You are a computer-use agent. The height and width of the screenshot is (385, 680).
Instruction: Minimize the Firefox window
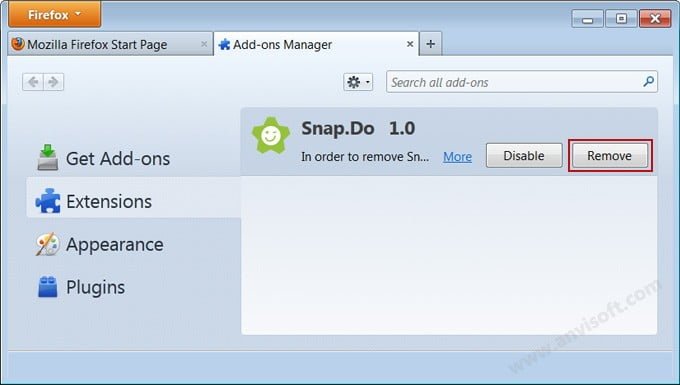[x=587, y=19]
